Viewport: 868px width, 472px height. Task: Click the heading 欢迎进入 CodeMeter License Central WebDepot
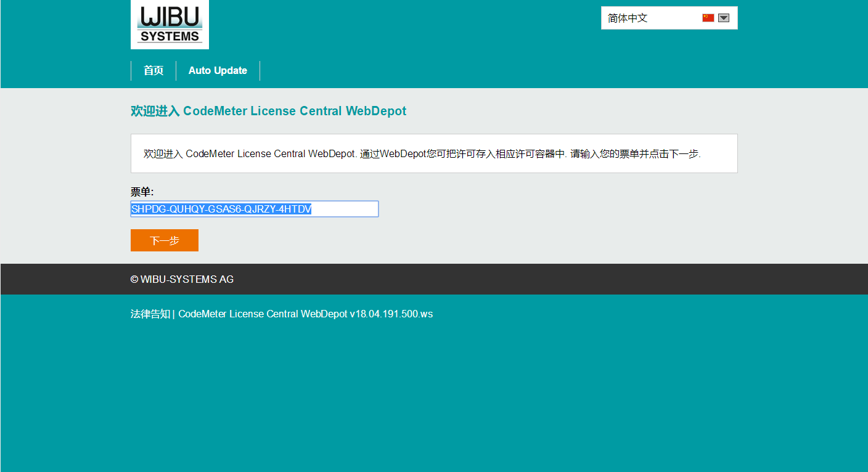268,111
